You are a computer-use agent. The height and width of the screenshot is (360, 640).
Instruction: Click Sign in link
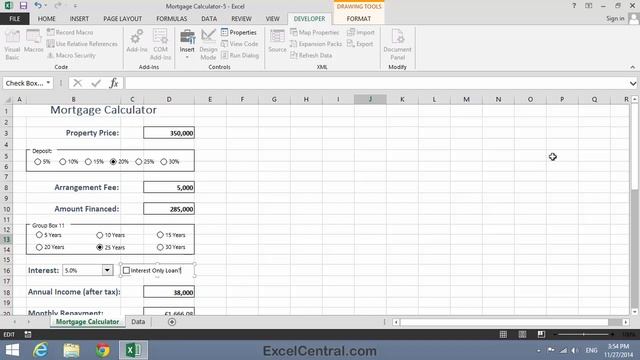[615, 18]
